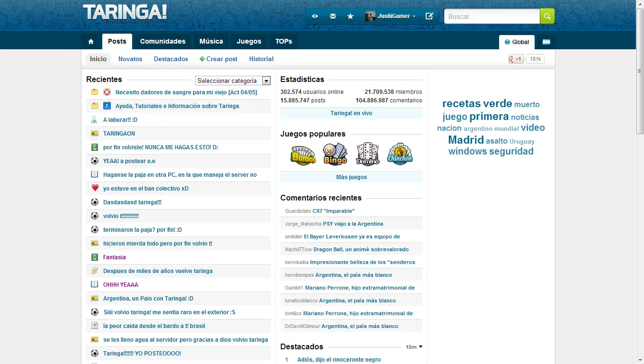Click film icon beside por fin volviste
The width and height of the screenshot is (644, 364).
click(x=94, y=147)
